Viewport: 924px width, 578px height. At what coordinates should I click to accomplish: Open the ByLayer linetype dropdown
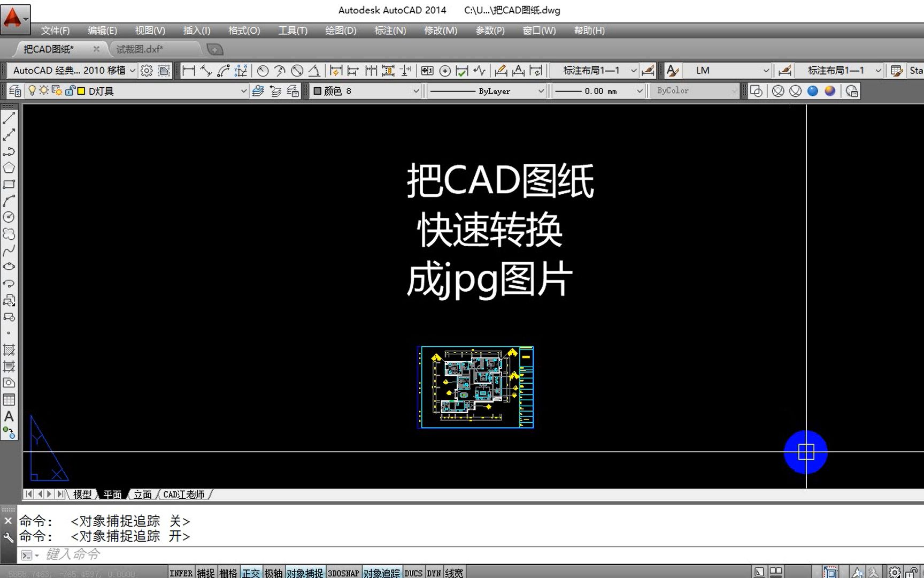[487, 91]
